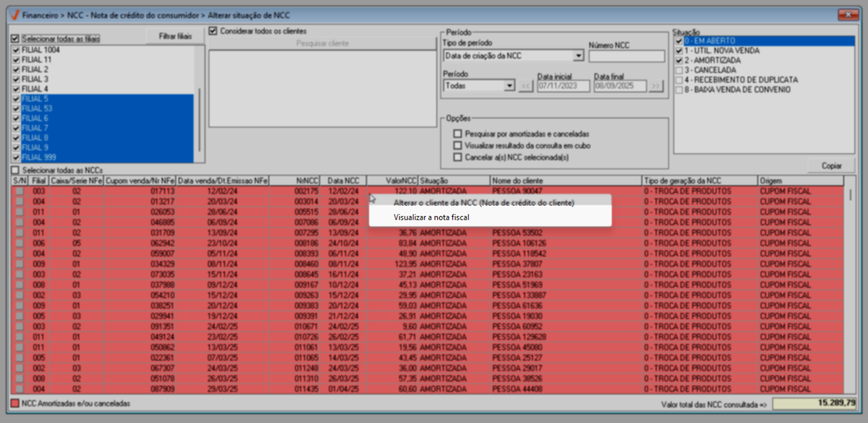The height and width of the screenshot is (423, 868).
Task: Sort by NrNCC column header
Action: pyautogui.click(x=294, y=181)
